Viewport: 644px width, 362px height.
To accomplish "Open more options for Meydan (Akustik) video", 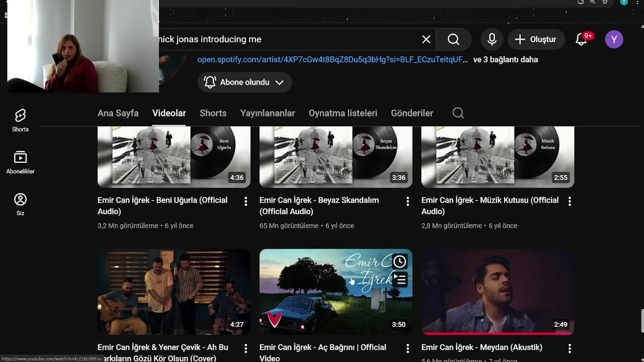I will (570, 348).
